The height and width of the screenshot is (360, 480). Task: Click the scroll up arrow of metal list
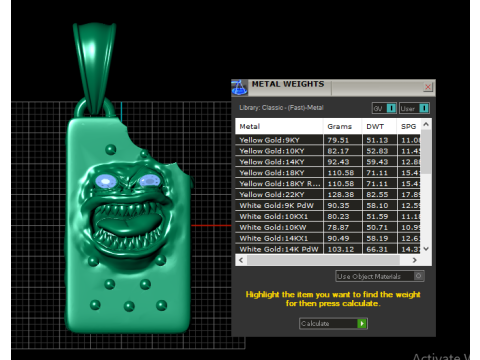tap(426, 124)
